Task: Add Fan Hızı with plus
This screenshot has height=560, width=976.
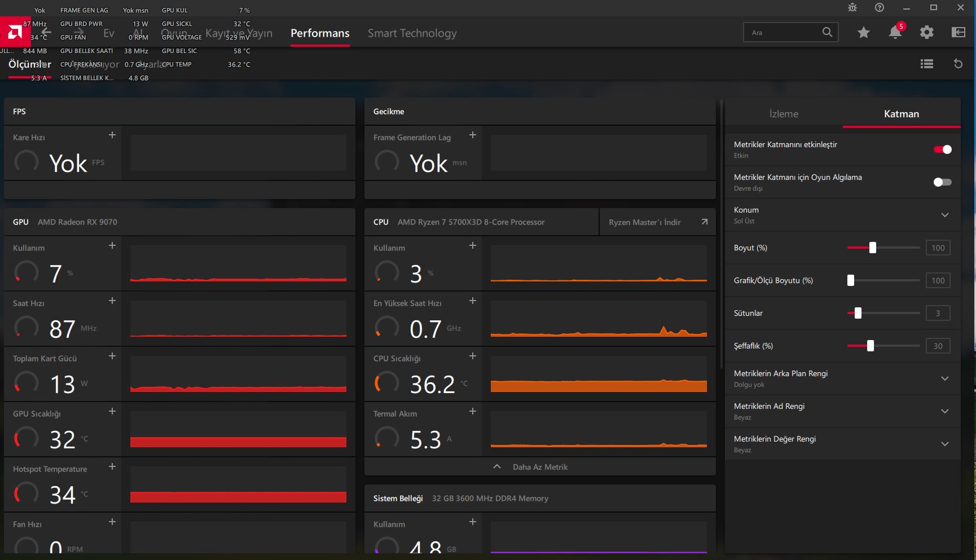Action: (x=112, y=522)
